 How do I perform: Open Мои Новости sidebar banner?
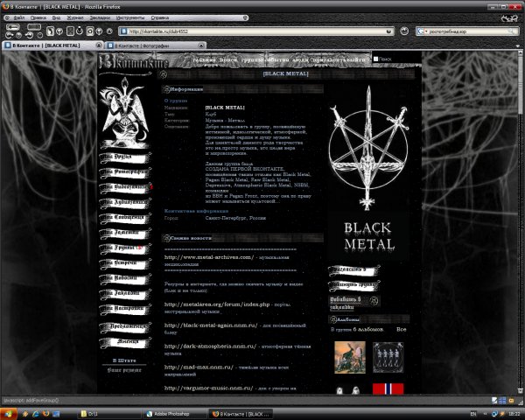click(124, 278)
